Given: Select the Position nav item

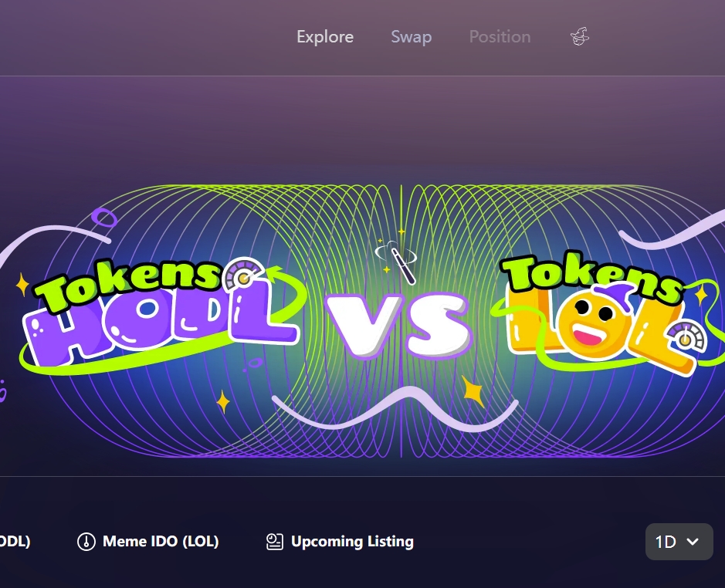Looking at the screenshot, I should click(x=500, y=36).
